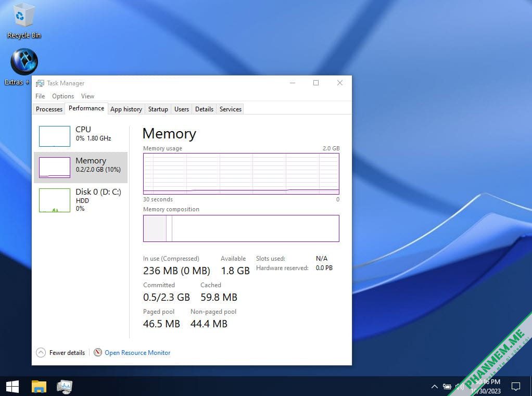Viewport: 532px width, 396px height.
Task: Click the volume speaker tray icon
Action: 460,387
